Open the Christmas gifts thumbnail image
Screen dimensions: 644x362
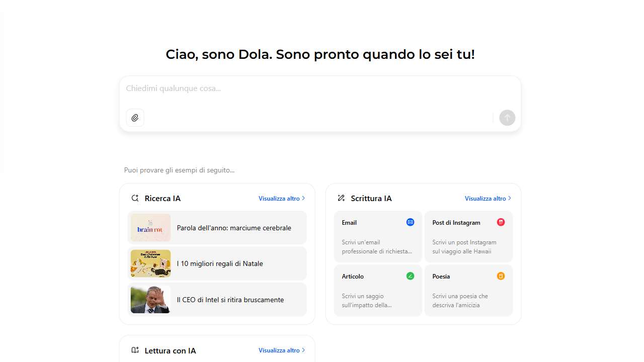point(150,263)
